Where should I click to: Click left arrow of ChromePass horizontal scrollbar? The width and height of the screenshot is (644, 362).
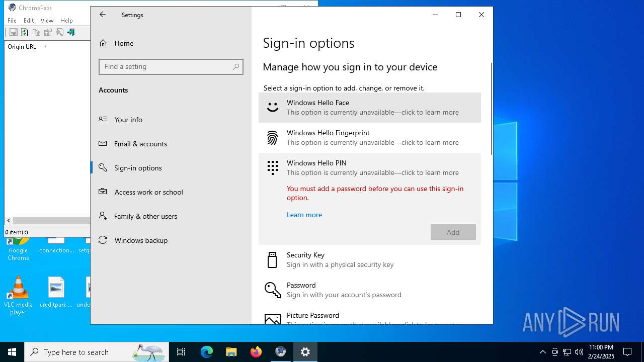pos(9,221)
